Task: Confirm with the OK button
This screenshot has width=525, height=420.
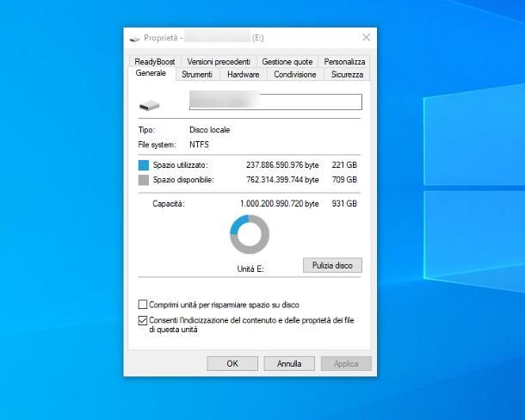Action: click(232, 364)
